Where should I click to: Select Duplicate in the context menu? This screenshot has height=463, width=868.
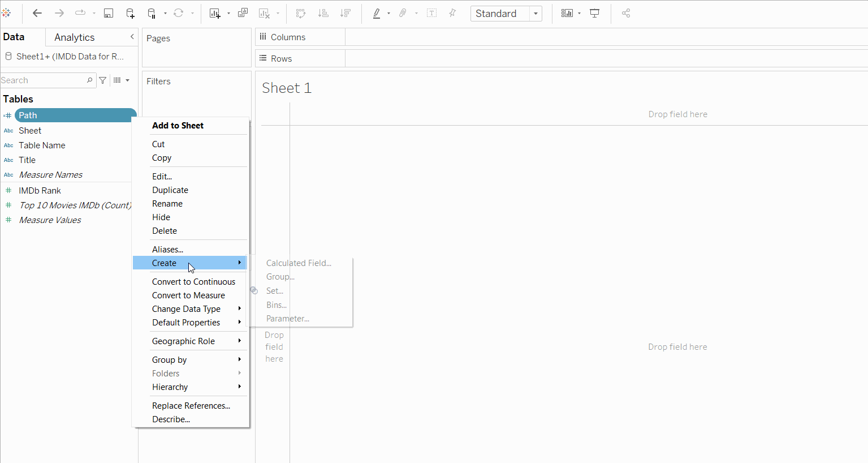[x=170, y=190]
